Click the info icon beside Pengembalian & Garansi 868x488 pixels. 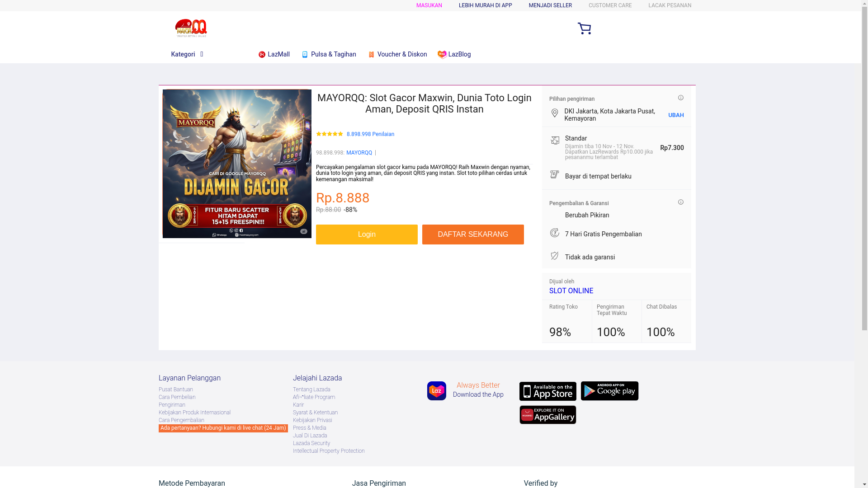click(x=681, y=202)
